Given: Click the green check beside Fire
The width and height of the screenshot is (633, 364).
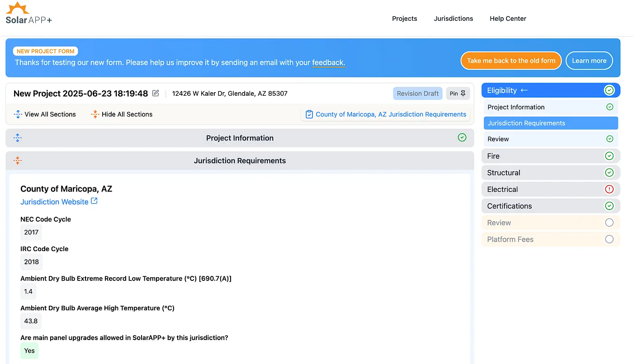Looking at the screenshot, I should (x=609, y=156).
